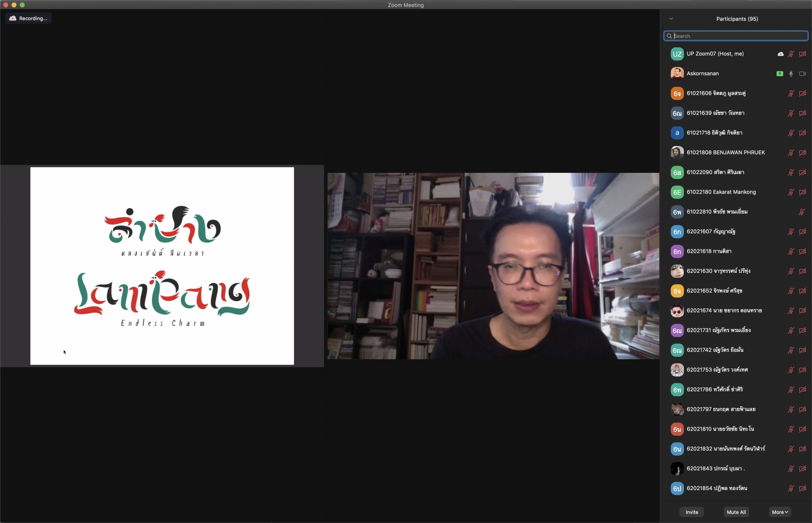Select the UP Zoom07 (Host, me) name
The image size is (812, 523).
coord(715,54)
